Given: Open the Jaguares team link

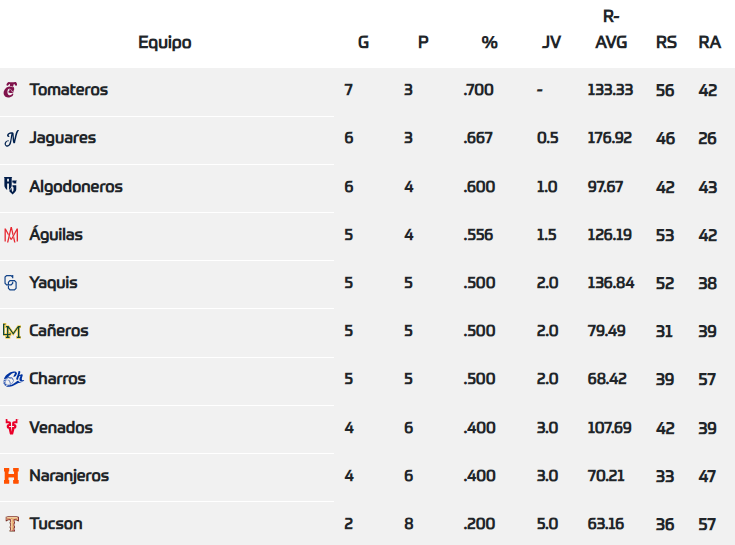Looking at the screenshot, I should pyautogui.click(x=63, y=138).
